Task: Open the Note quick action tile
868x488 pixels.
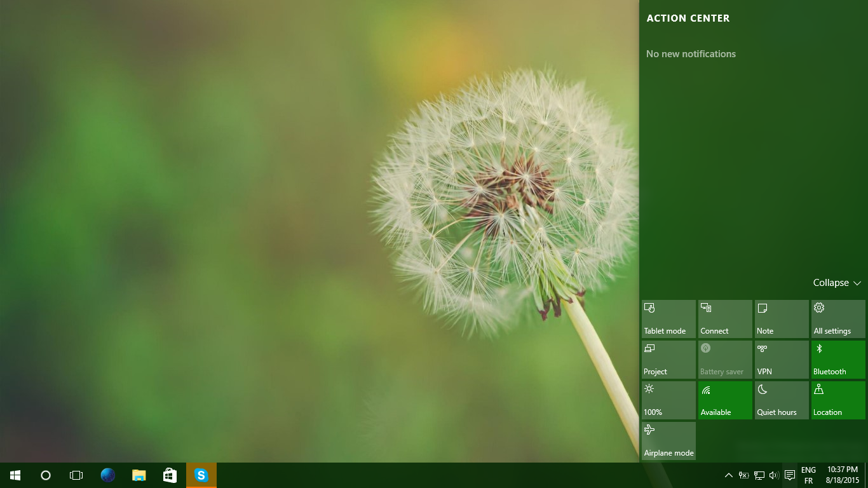Action: (x=782, y=319)
